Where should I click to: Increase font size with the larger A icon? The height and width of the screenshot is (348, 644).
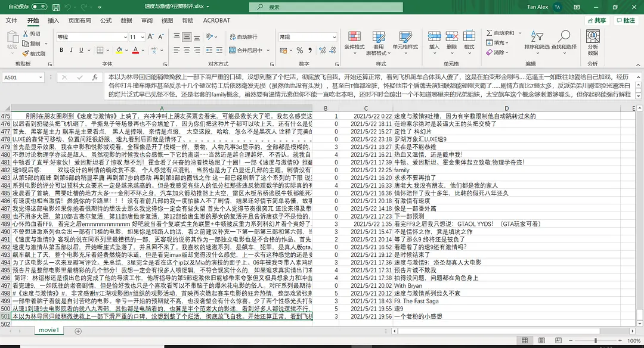tap(151, 37)
